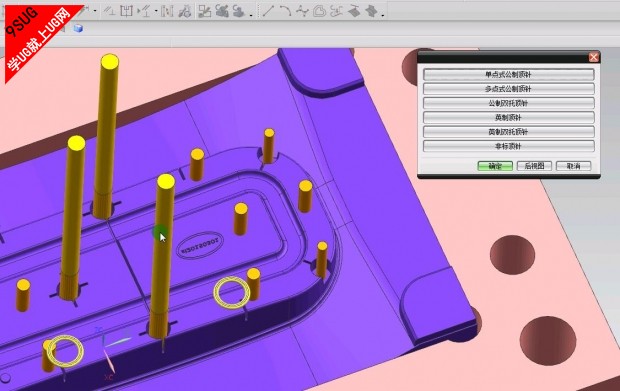
Task: Click the rectangular dimension constraint icon
Action: (x=126, y=11)
